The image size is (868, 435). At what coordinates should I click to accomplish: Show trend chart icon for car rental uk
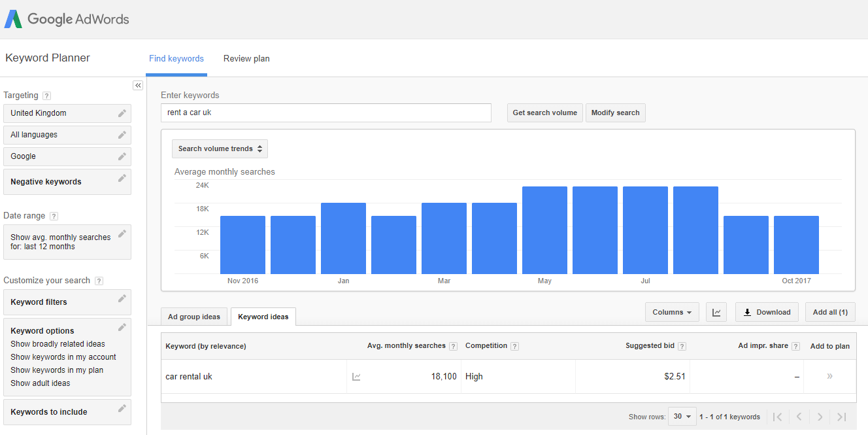tap(356, 377)
